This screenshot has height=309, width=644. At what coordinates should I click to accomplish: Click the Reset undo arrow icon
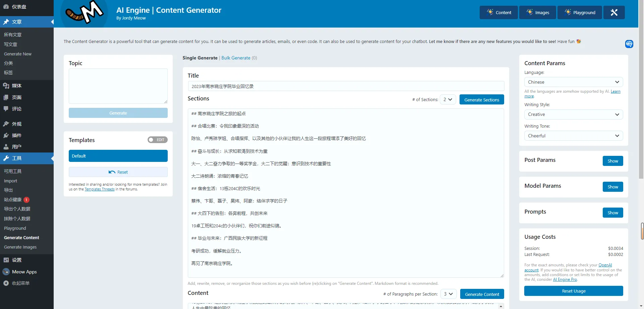[112, 172]
